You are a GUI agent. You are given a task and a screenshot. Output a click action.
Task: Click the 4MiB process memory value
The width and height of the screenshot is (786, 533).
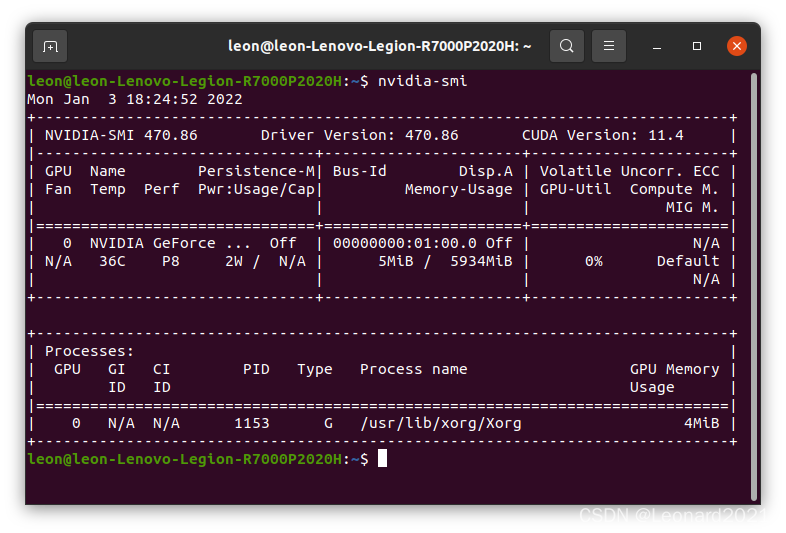(702, 424)
